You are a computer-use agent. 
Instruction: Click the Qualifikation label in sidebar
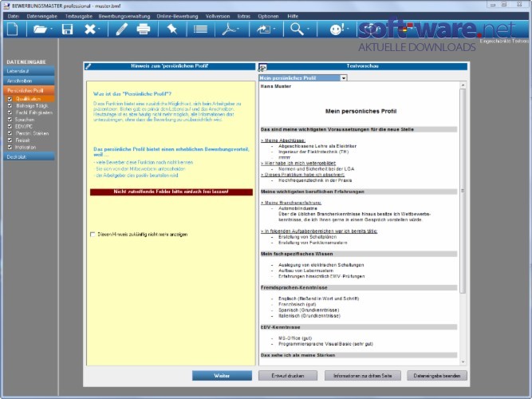(28, 99)
